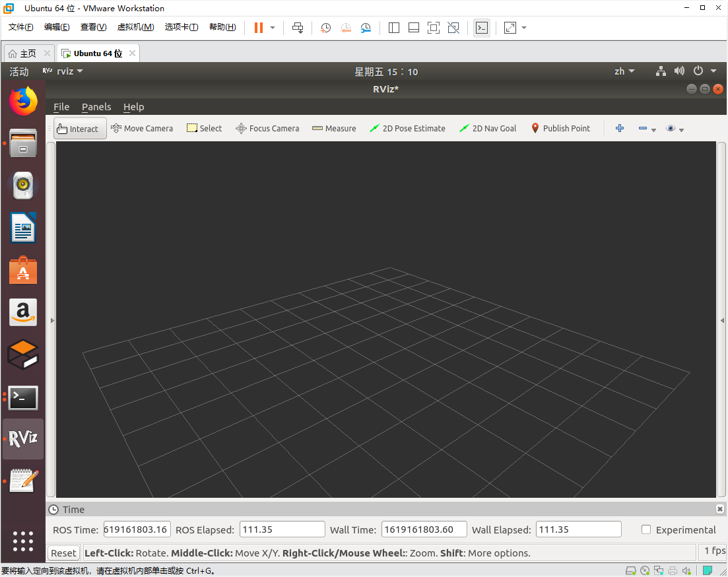Viewport: 728px width, 577px height.
Task: Enable the Experimental checkbox
Action: [645, 529]
